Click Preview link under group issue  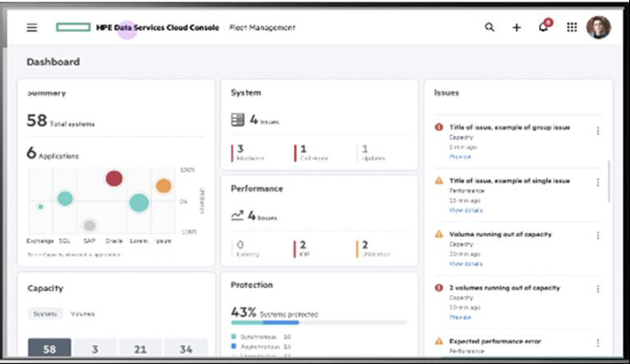pos(459,156)
